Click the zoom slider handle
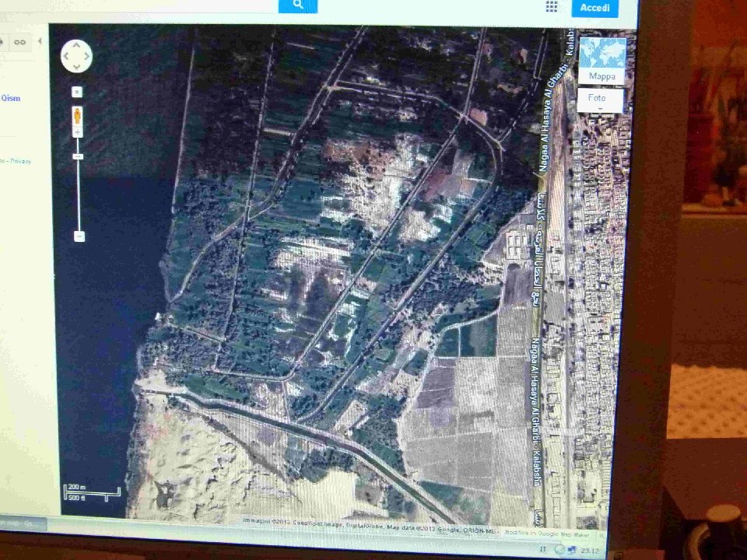747x560 pixels. [79, 156]
